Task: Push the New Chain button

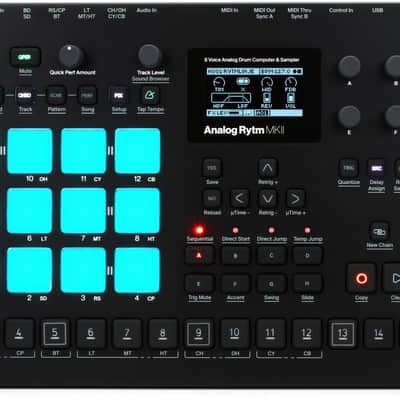Action: 379,231
